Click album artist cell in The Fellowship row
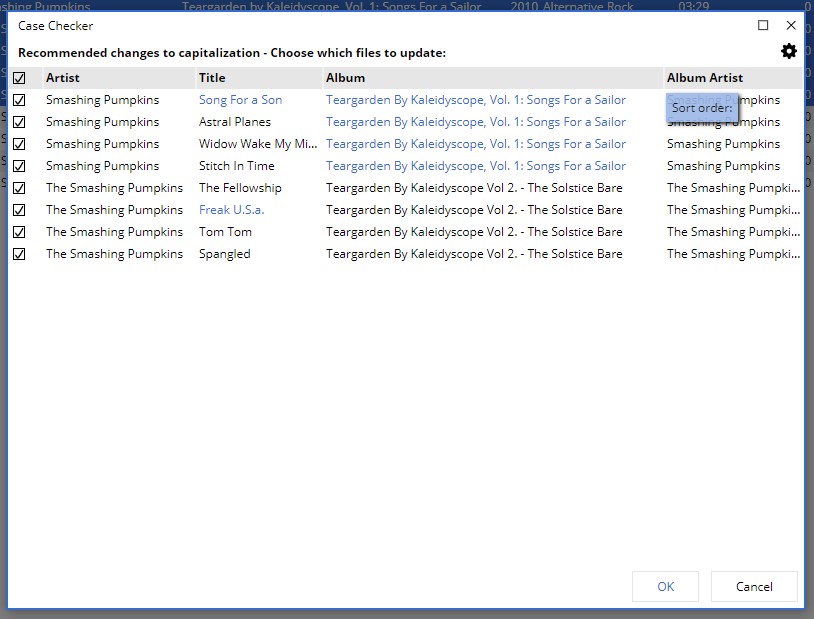Screen dimensions: 814x619 point(733,187)
